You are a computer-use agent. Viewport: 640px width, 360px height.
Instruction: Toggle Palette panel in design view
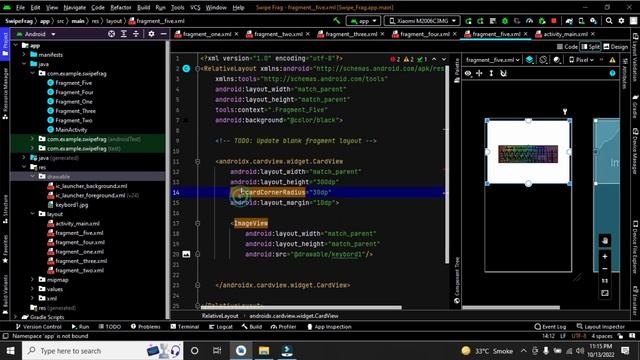click(x=457, y=71)
